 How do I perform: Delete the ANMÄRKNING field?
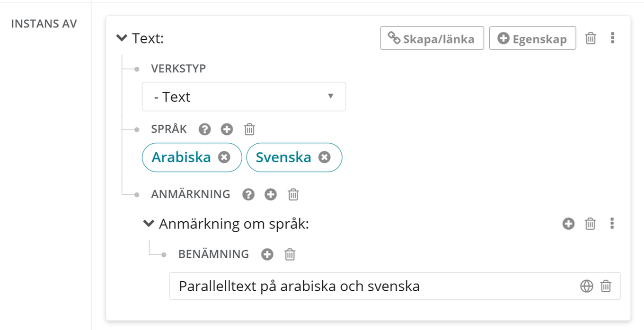tap(292, 194)
